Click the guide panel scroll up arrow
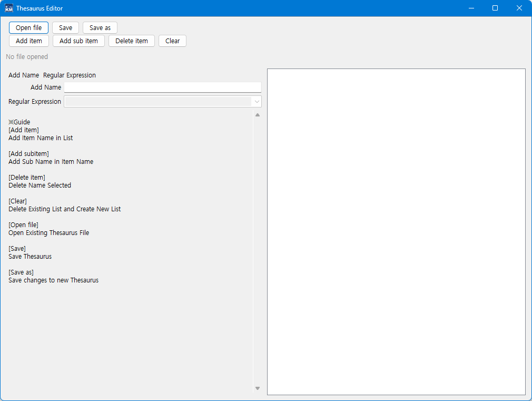The width and height of the screenshot is (532, 401). (258, 115)
